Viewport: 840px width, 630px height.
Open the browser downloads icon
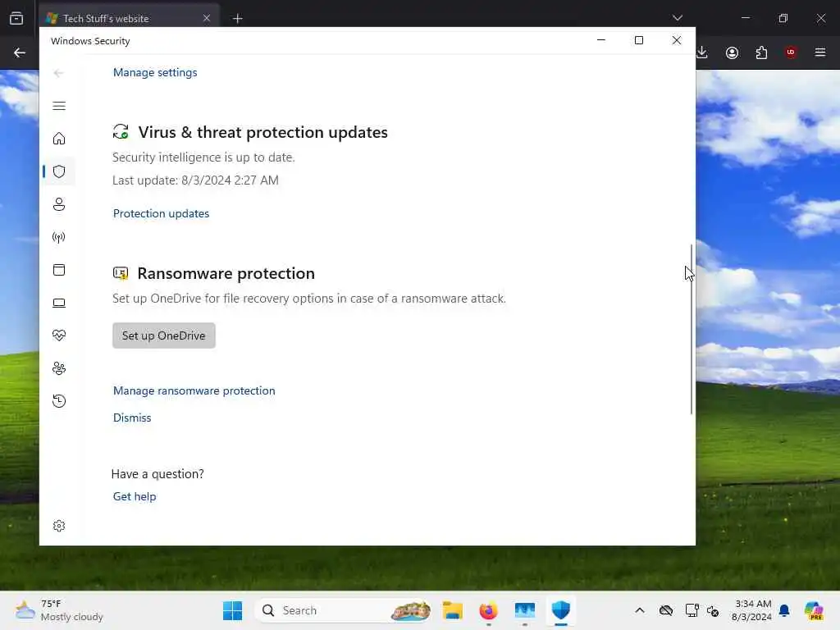702,52
